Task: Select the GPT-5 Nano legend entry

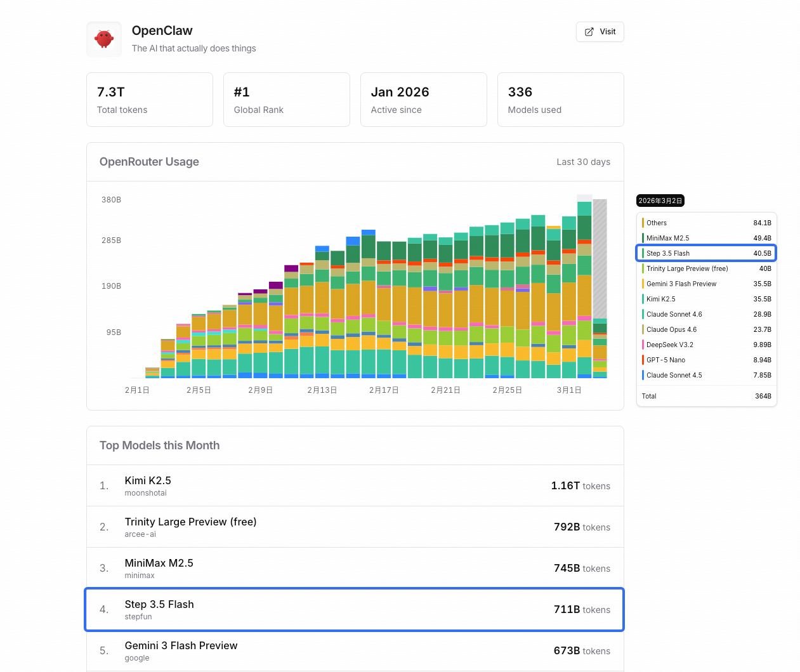Action: click(666, 360)
